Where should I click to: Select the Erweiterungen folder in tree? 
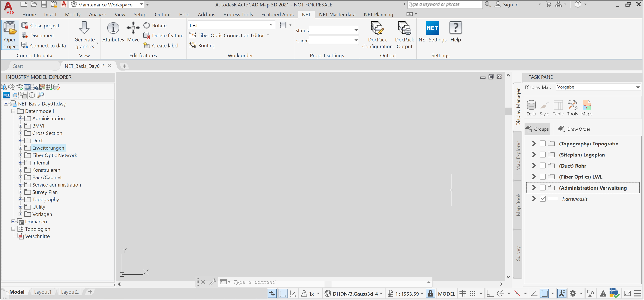pyautogui.click(x=48, y=148)
